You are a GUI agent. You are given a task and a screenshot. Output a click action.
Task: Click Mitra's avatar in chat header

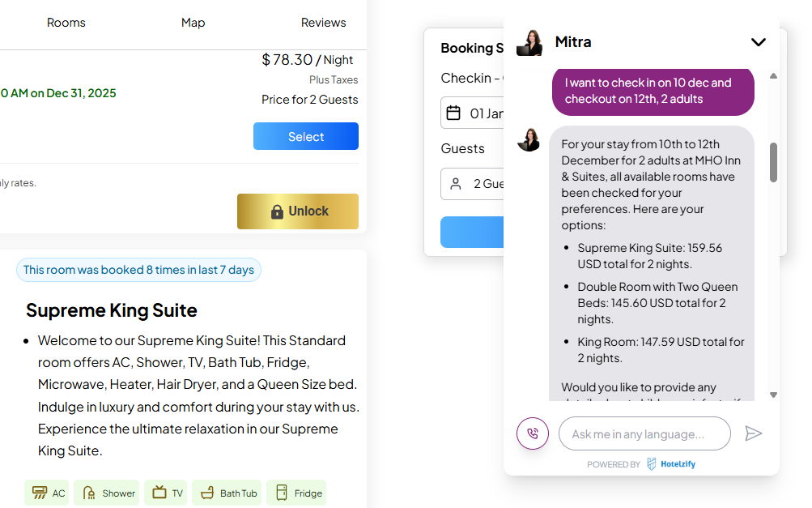[x=529, y=42]
